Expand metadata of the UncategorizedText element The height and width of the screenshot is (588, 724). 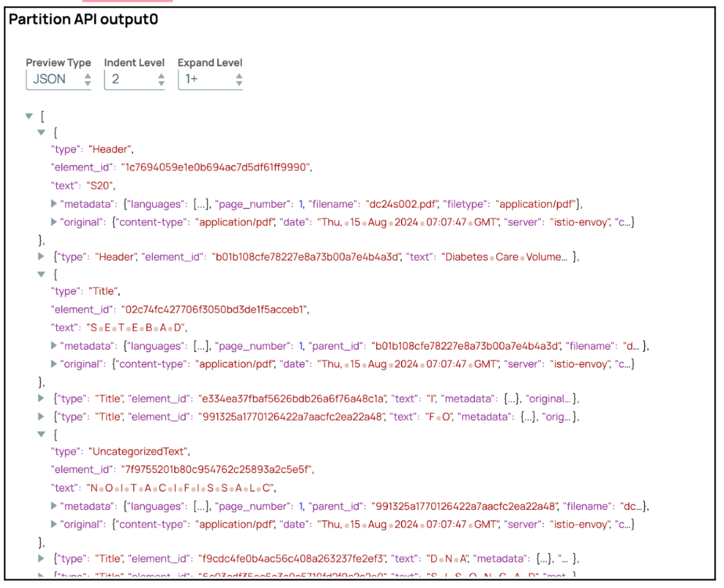click(53, 506)
